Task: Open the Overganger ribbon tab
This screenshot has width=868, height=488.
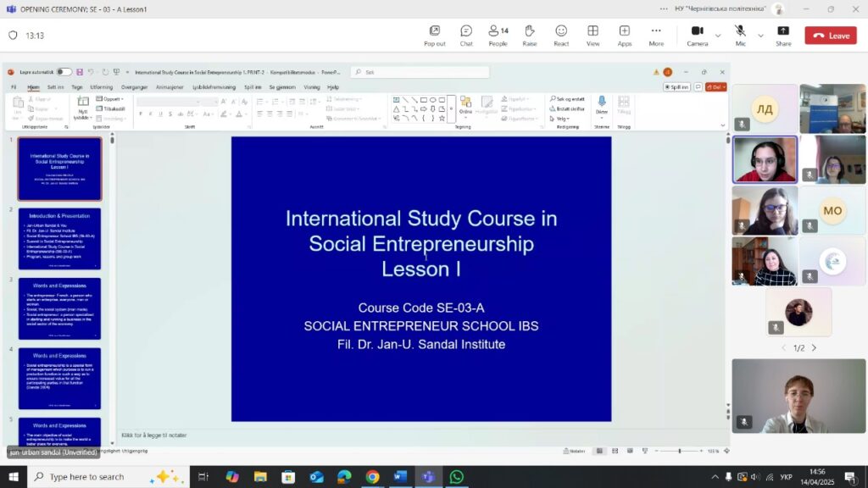Action: tap(135, 87)
